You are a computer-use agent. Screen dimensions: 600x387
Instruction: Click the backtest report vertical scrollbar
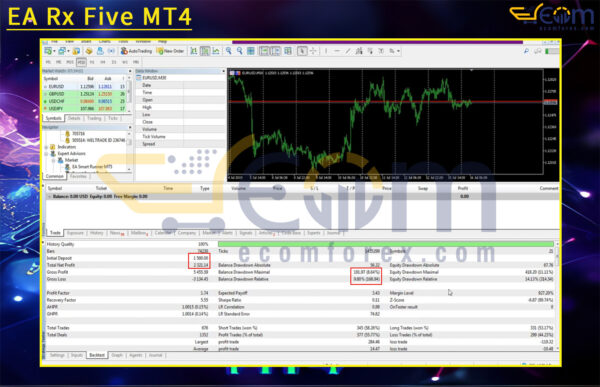click(557, 296)
